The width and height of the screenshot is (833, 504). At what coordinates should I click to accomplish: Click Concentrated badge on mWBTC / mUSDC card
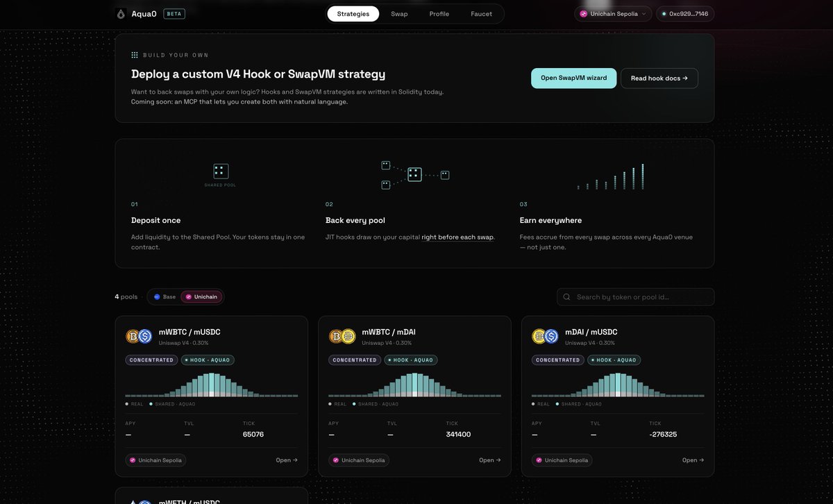click(x=151, y=360)
